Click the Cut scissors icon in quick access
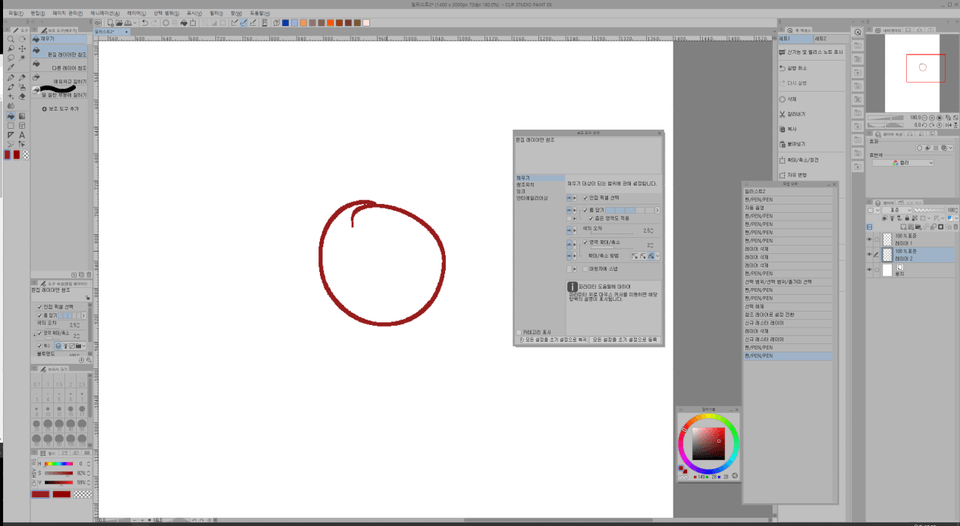The width and height of the screenshot is (960, 526). pyautogui.click(x=782, y=114)
